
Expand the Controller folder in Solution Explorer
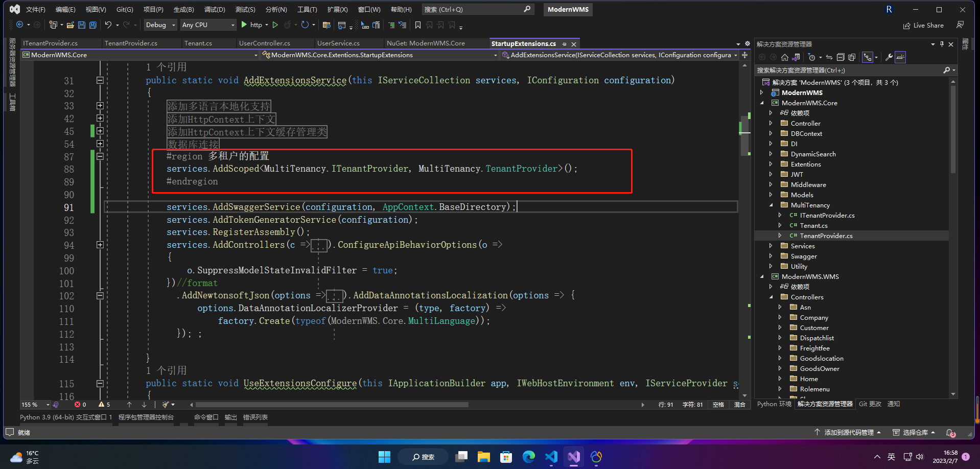coord(771,123)
